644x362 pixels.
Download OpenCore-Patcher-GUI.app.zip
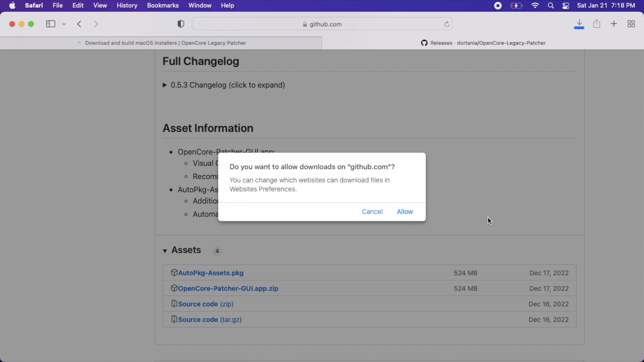[228, 288]
